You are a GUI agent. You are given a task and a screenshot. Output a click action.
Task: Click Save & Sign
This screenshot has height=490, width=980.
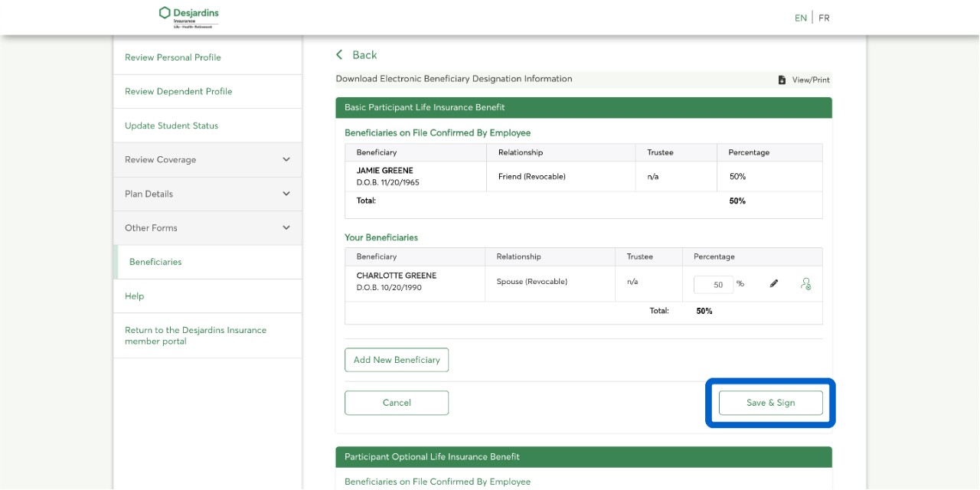(770, 403)
